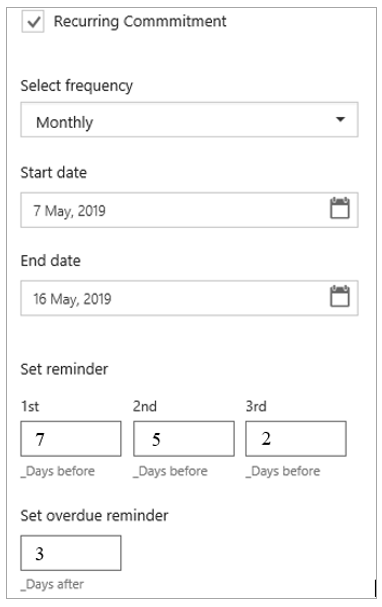Click the overdue reminder days input box

pos(71,553)
